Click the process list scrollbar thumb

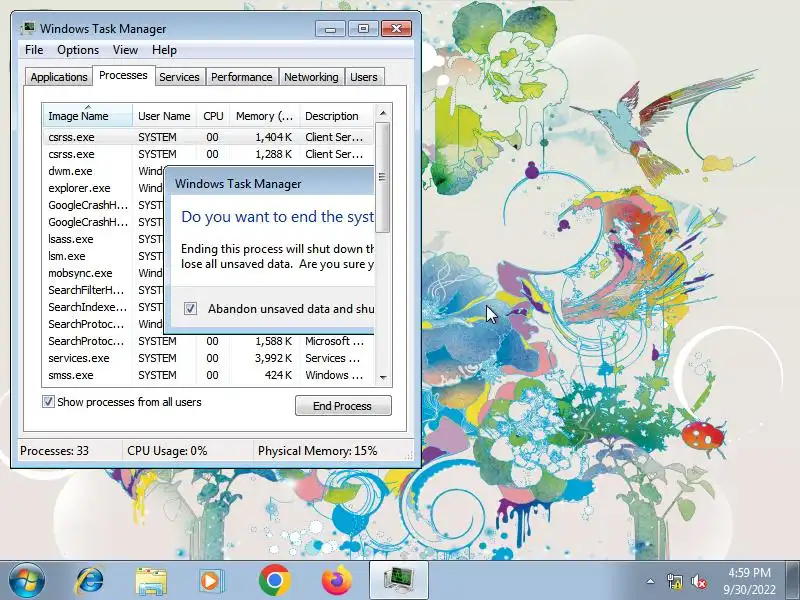click(x=383, y=177)
